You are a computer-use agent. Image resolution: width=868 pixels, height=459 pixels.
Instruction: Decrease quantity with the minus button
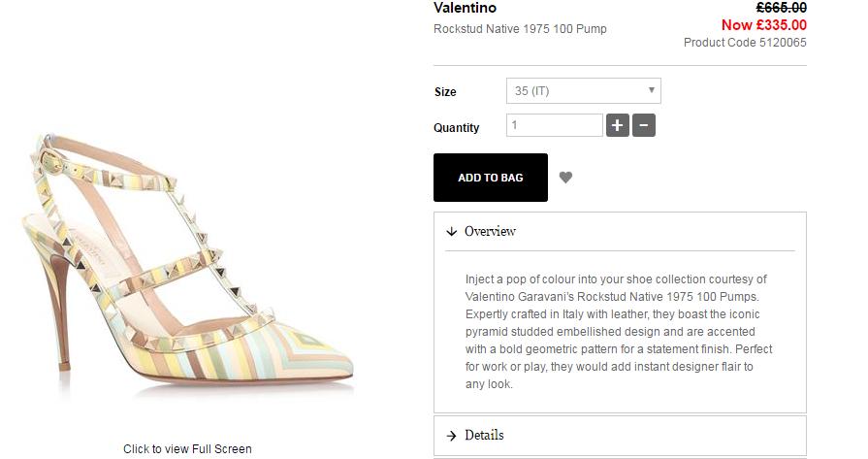(643, 125)
